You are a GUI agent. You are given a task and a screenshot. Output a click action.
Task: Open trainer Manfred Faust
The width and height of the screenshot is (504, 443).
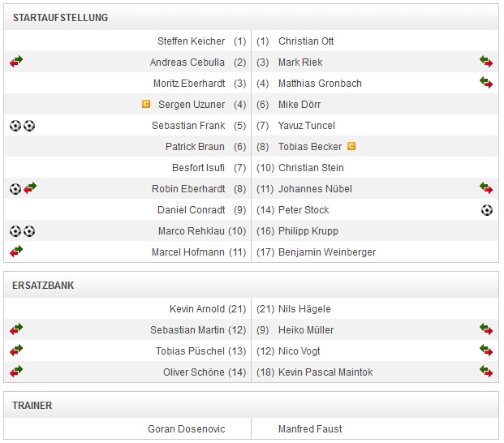[310, 428]
